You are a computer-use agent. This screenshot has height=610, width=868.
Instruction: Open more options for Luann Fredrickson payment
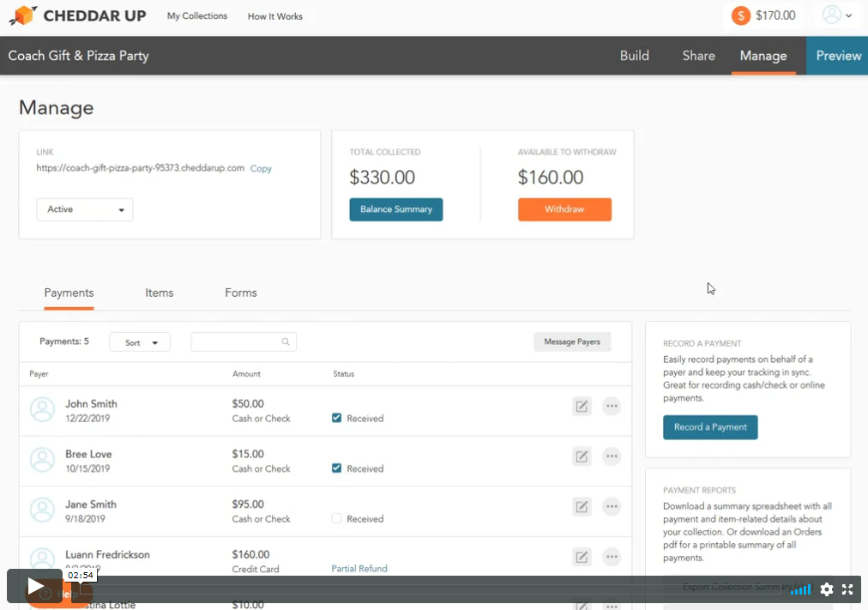[x=612, y=557]
